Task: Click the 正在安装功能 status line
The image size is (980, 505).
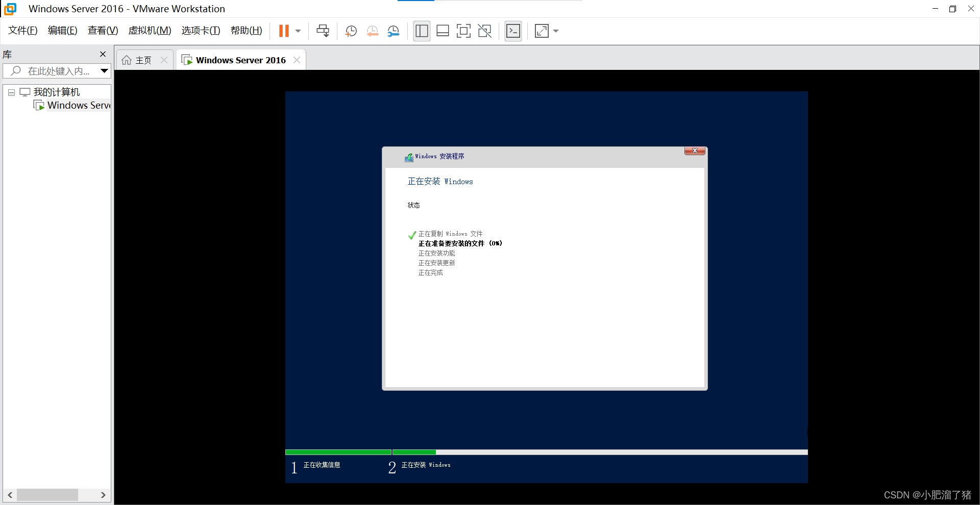Action: click(x=436, y=253)
